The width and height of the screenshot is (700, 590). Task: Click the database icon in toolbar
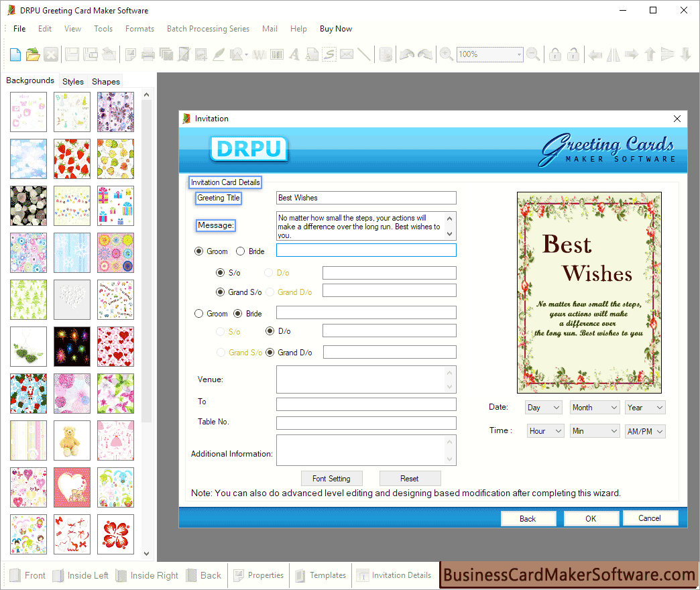(x=386, y=54)
